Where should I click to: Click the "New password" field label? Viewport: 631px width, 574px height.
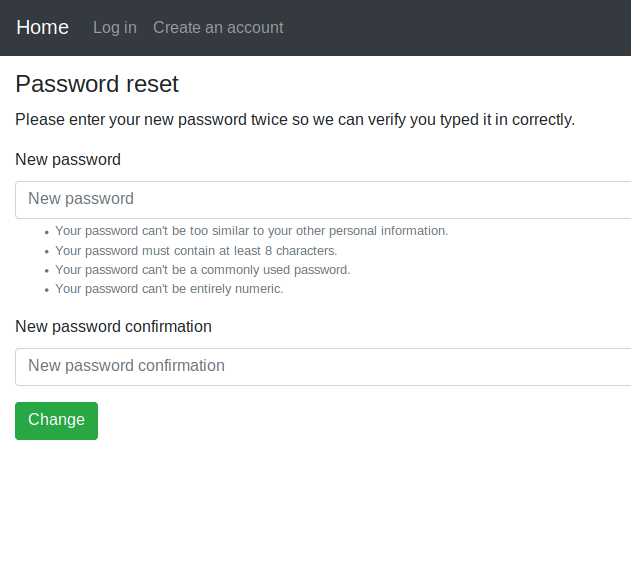click(x=68, y=159)
